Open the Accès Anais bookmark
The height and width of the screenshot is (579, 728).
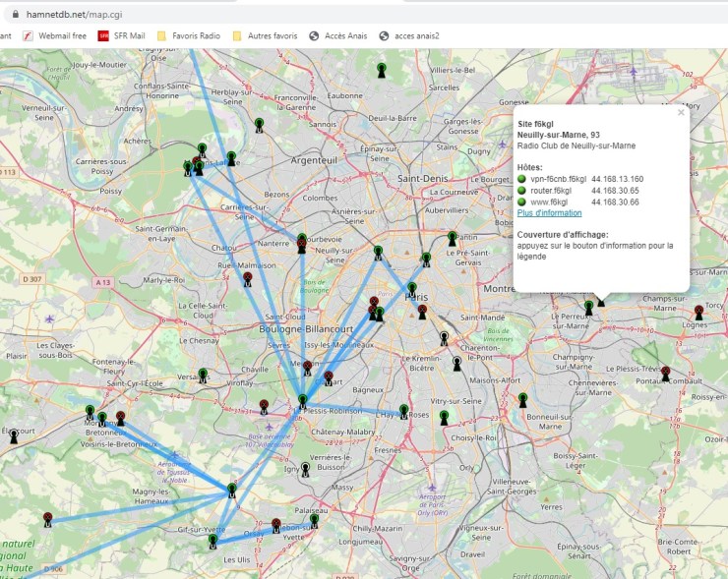pos(338,36)
